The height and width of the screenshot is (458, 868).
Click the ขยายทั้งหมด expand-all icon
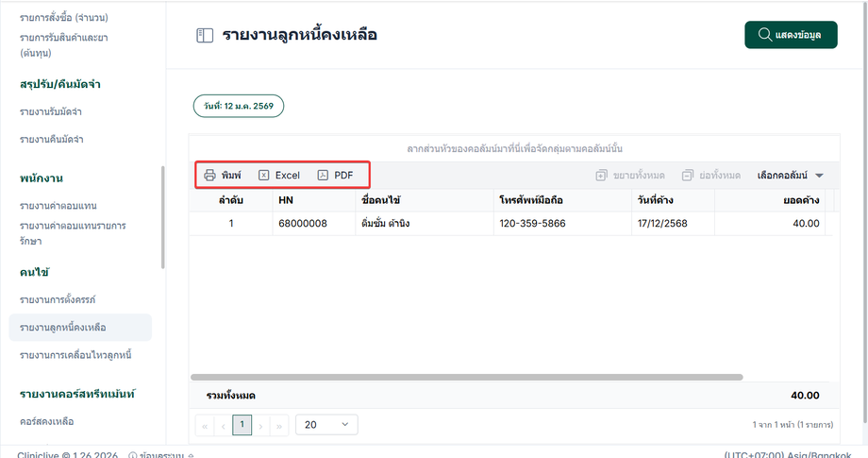601,176
